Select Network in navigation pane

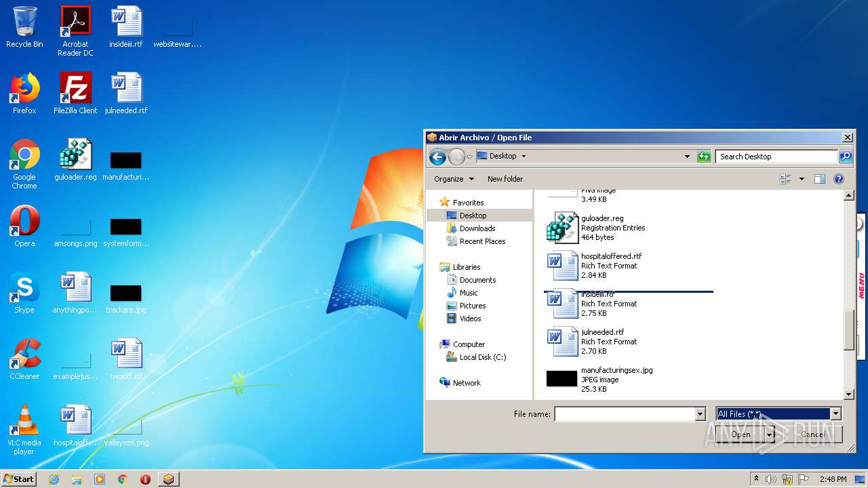tap(460, 383)
